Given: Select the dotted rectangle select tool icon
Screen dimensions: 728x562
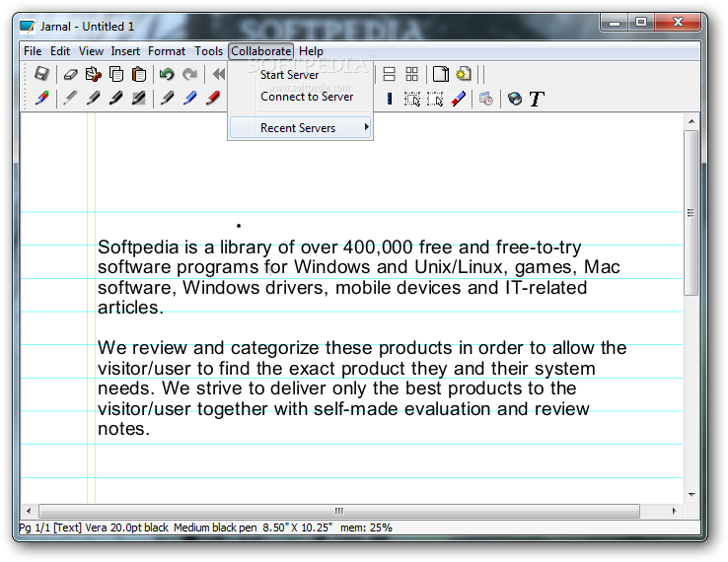Looking at the screenshot, I should tap(435, 99).
